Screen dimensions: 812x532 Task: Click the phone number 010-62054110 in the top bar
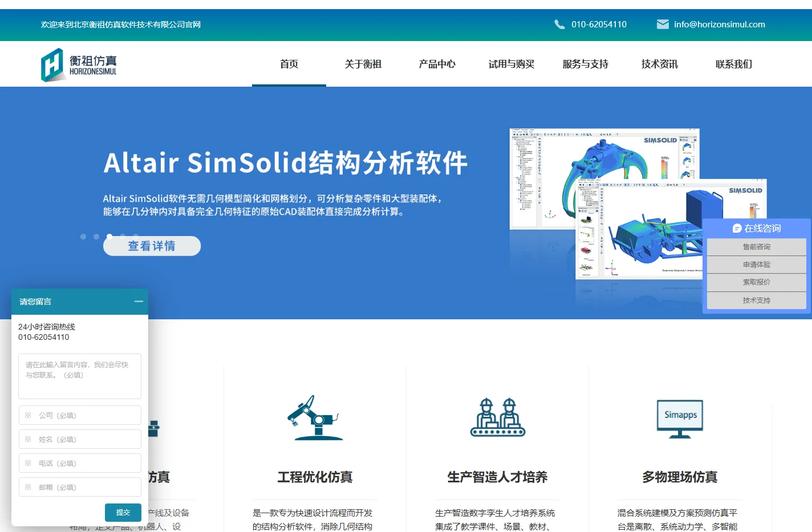tap(599, 24)
